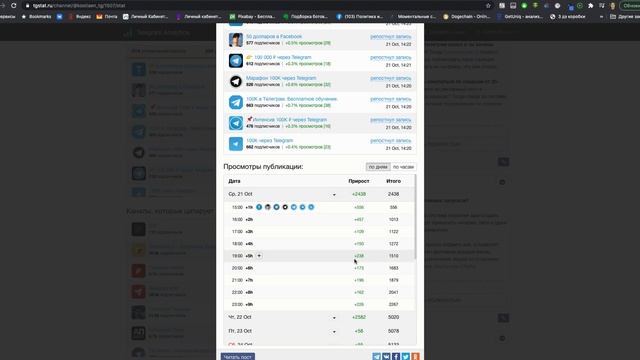
Task: Share the post via VK icon
Action: tap(386, 357)
